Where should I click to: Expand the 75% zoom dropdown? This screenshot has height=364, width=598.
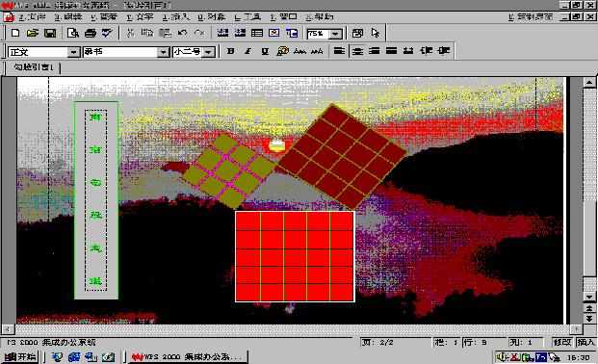335,34
